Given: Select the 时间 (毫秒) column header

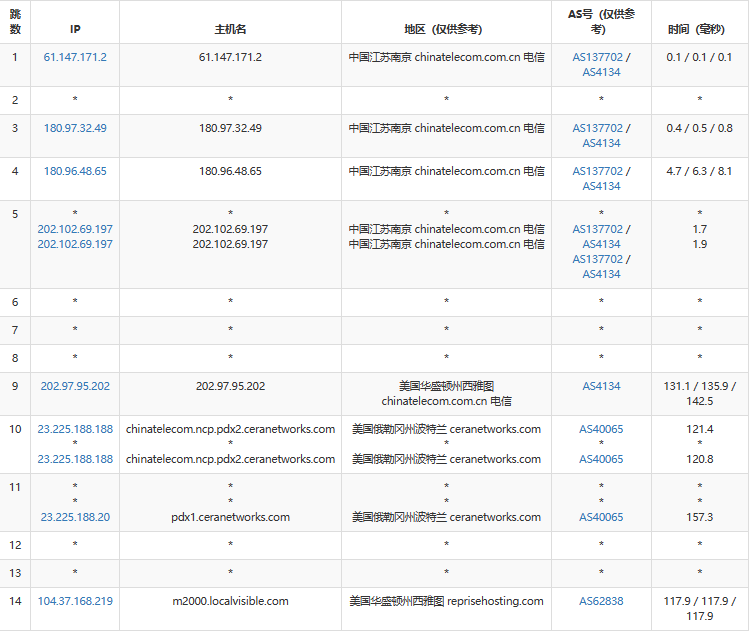Looking at the screenshot, I should [x=700, y=22].
